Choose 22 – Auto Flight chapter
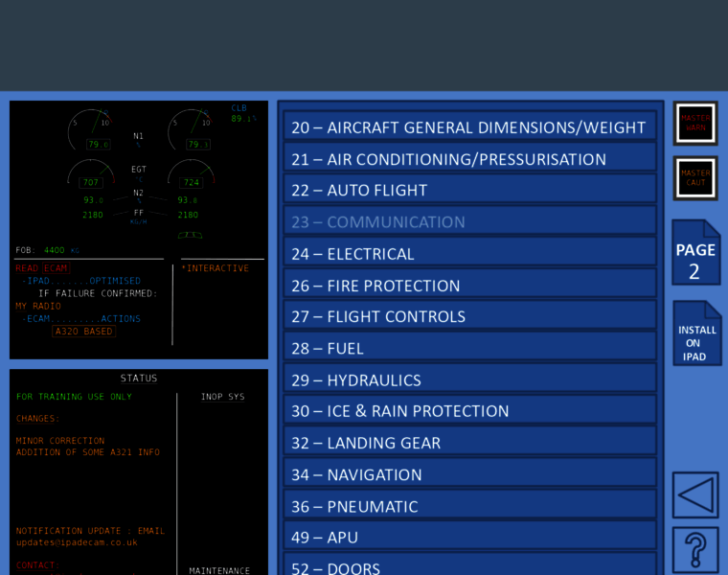The height and width of the screenshot is (575, 728). coord(469,191)
